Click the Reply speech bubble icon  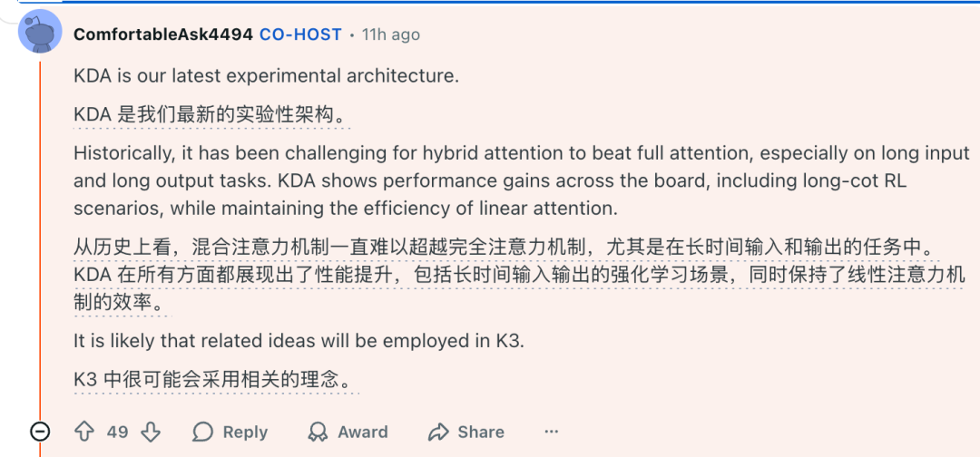click(203, 432)
